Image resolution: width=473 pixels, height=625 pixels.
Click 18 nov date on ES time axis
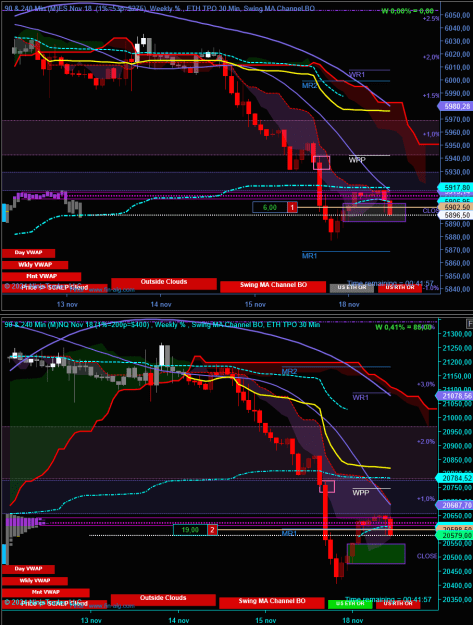349,305
